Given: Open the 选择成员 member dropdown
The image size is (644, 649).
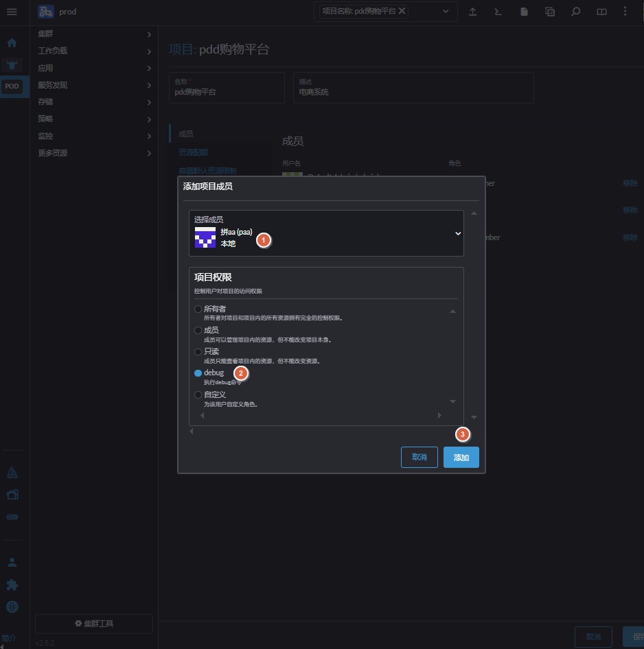Looking at the screenshot, I should [326, 233].
